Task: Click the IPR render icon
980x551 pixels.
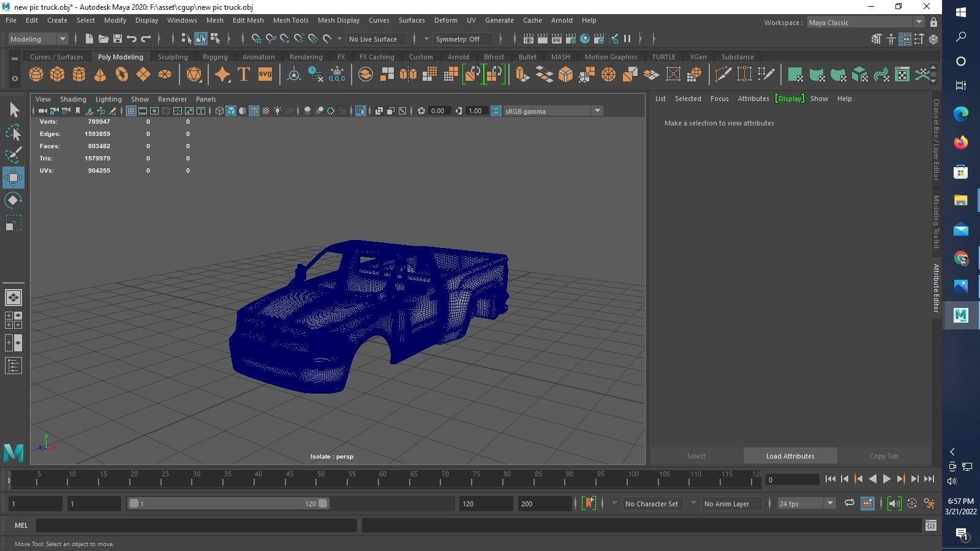Action: point(557,39)
